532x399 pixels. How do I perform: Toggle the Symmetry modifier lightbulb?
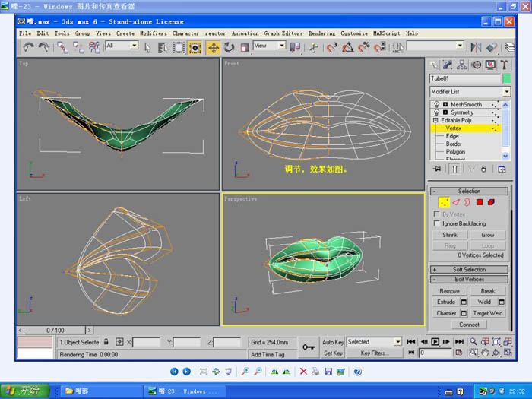point(436,112)
